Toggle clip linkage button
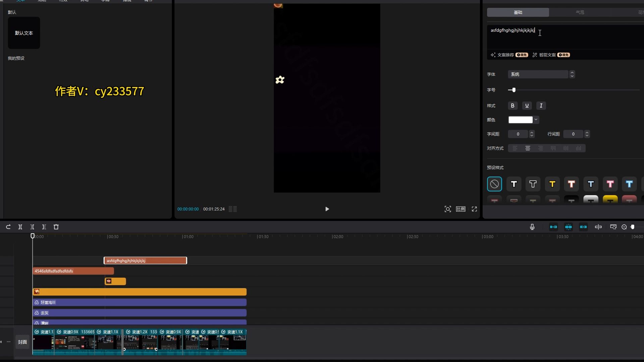The image size is (644, 362). click(583, 227)
